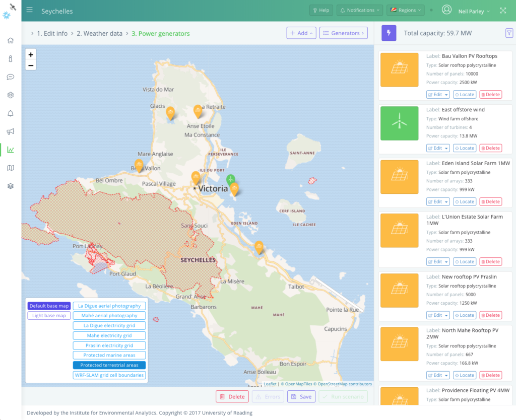This screenshot has height=420, width=516.
Task: Locate Bau Vallon PV Rooftops on map
Action: (x=464, y=95)
